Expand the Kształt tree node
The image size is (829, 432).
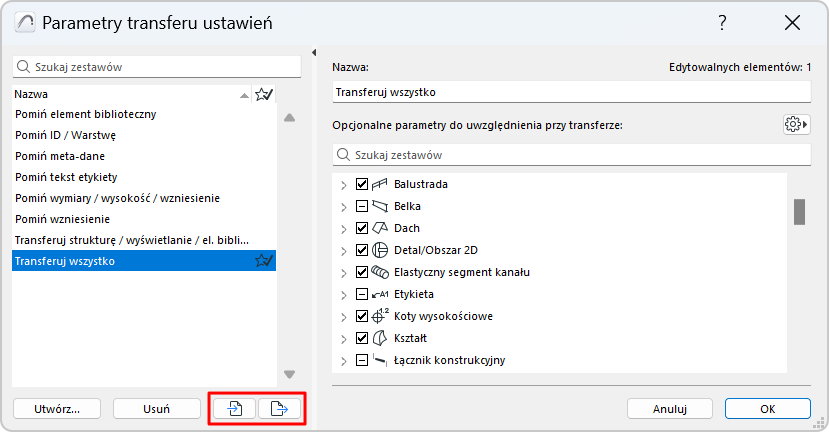[343, 338]
